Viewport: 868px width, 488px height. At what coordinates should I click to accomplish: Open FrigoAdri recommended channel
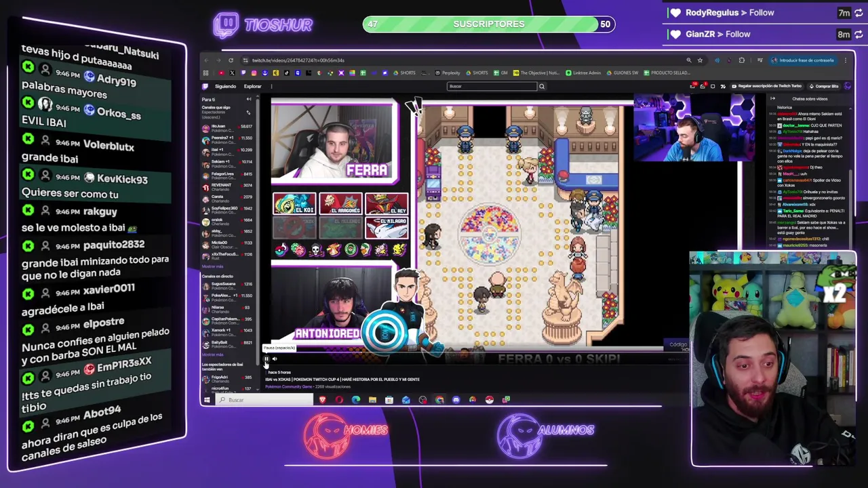228,379
